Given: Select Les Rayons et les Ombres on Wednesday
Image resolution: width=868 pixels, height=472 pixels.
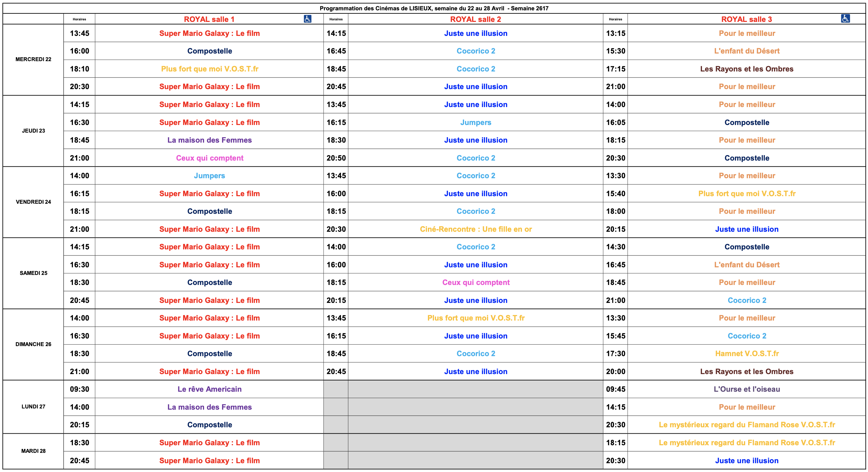Looking at the screenshot, I should pos(746,69).
